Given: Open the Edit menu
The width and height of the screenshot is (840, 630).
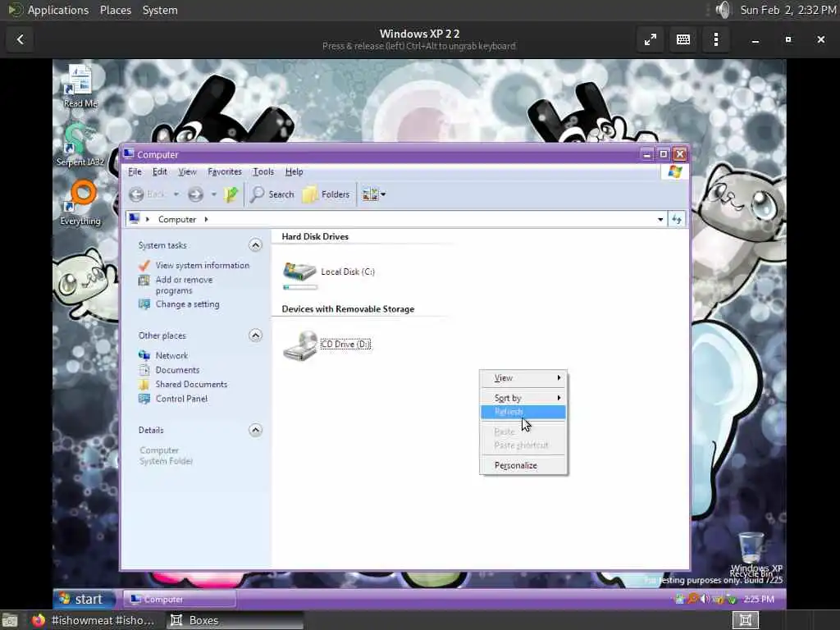Looking at the screenshot, I should [160, 172].
